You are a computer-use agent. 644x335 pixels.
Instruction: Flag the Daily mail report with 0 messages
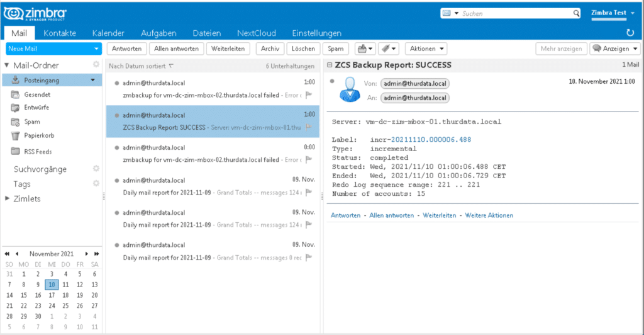click(309, 258)
